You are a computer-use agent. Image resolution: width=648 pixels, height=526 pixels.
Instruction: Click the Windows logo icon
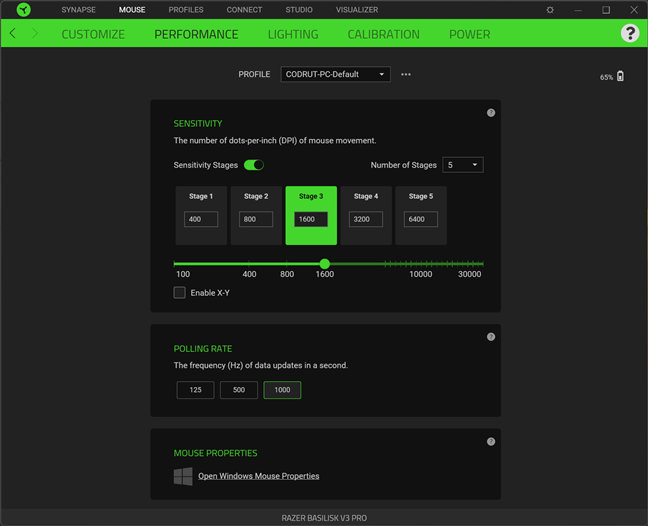pos(183,476)
